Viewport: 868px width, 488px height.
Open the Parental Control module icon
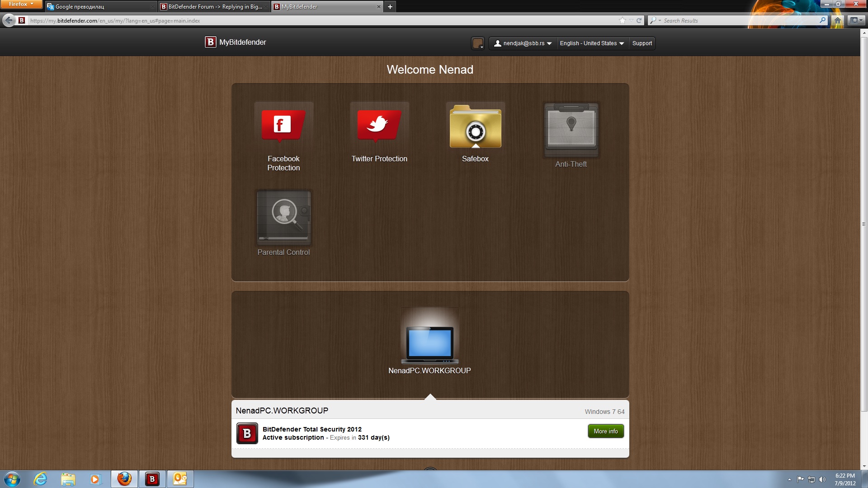(283, 217)
